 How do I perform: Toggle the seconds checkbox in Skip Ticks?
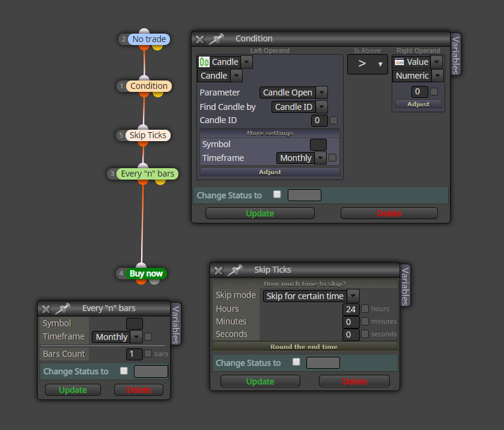365,334
